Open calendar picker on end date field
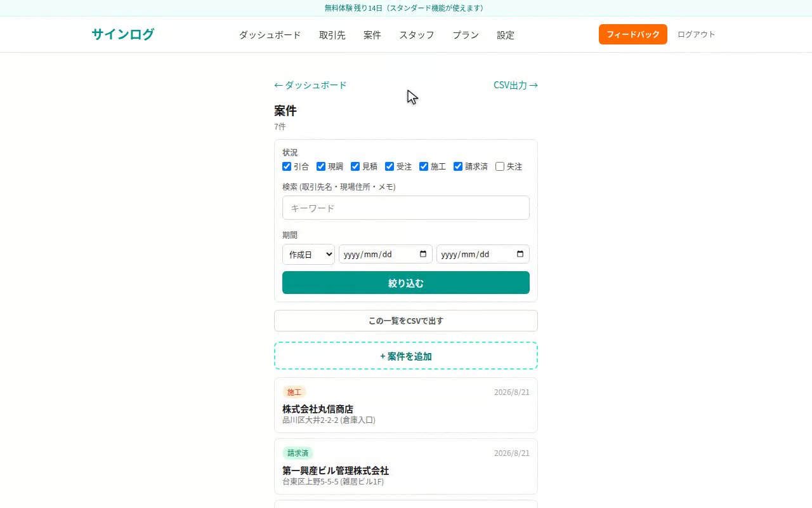Viewport: 812px width, 508px height. pos(520,254)
